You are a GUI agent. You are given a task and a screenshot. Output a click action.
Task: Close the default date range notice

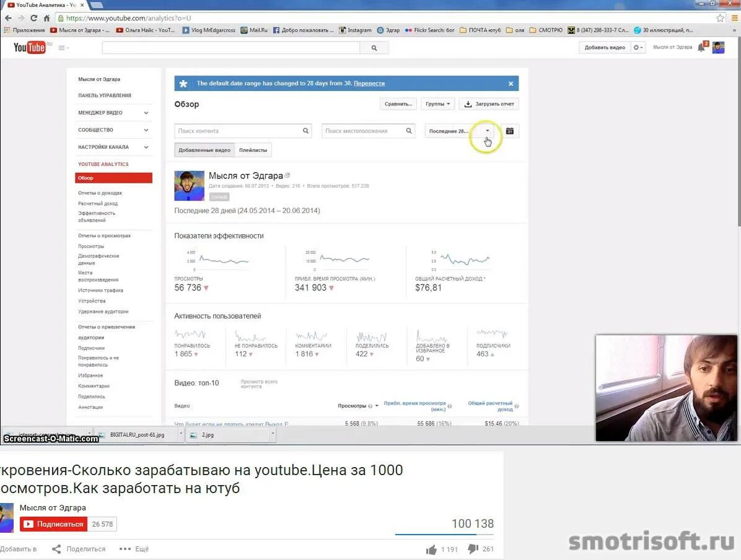pyautogui.click(x=511, y=84)
